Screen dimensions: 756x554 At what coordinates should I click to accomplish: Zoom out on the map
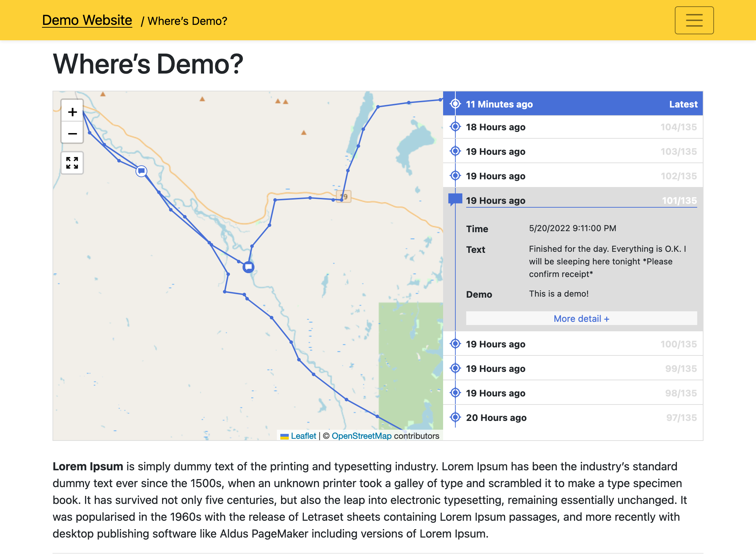pos(72,134)
